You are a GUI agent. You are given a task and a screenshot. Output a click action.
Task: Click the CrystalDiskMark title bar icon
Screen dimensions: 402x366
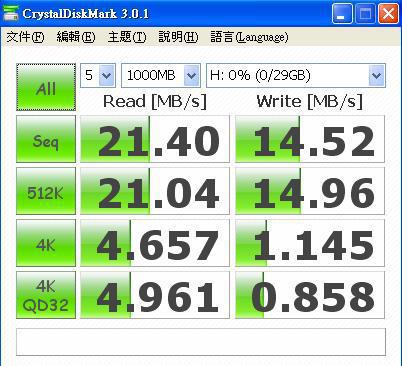[10, 13]
